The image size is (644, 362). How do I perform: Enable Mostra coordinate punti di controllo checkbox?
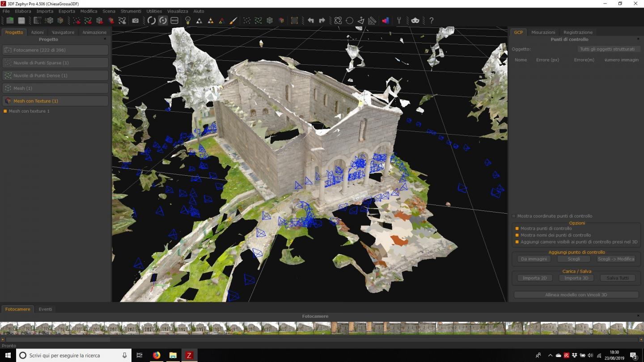tap(514, 216)
